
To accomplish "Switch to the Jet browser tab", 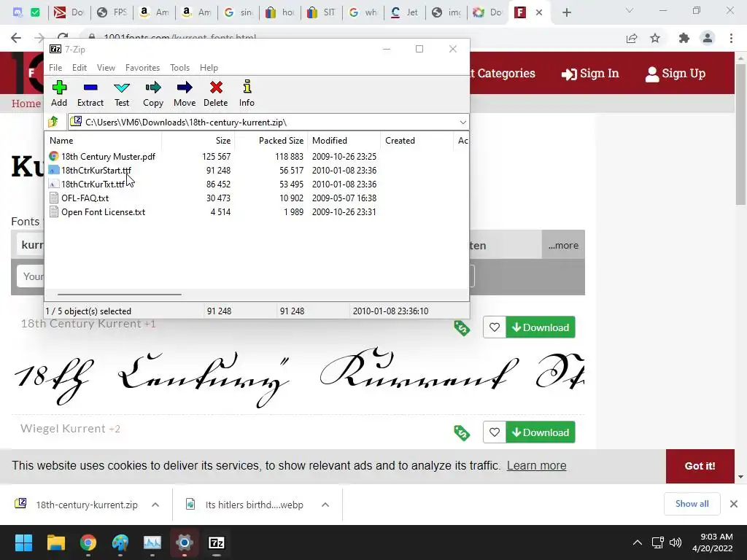I will click(x=404, y=12).
